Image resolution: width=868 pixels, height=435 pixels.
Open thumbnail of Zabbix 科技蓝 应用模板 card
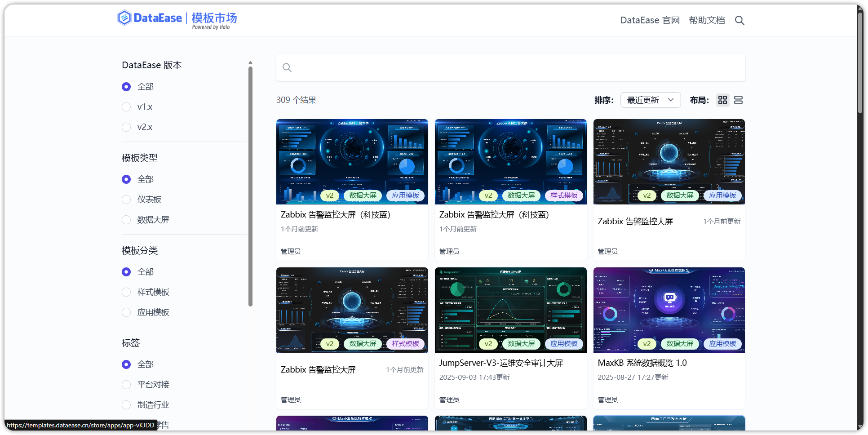352,162
